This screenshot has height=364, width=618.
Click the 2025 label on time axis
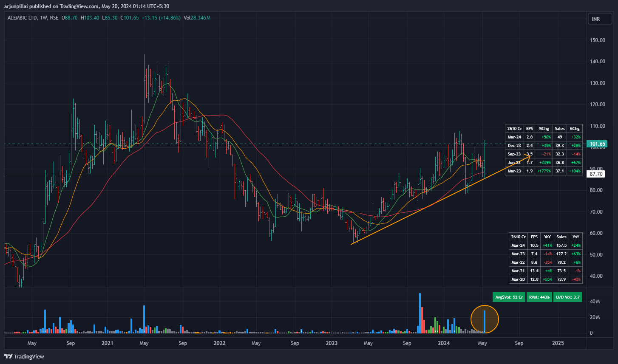point(558,343)
